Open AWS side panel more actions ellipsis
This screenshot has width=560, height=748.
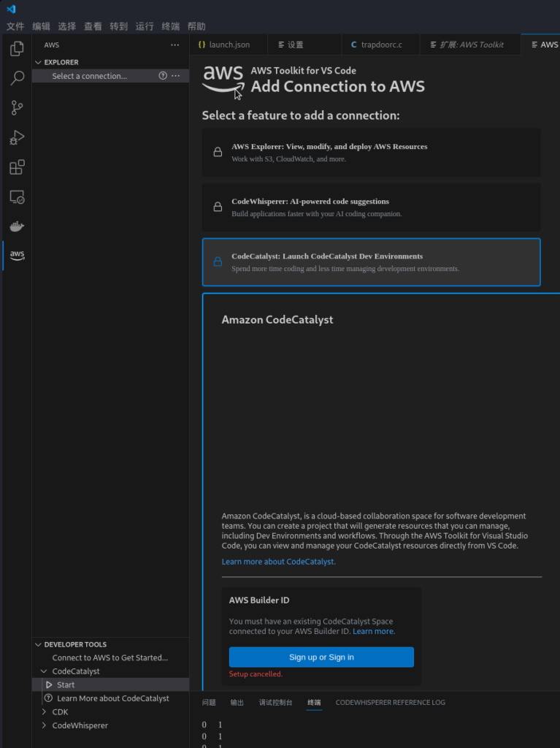(x=175, y=45)
